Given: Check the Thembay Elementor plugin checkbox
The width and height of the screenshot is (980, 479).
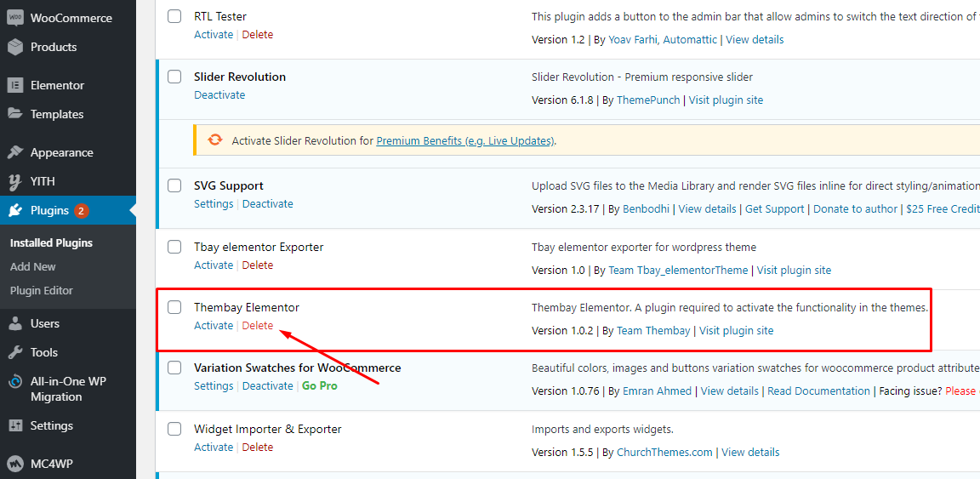Looking at the screenshot, I should [174, 307].
